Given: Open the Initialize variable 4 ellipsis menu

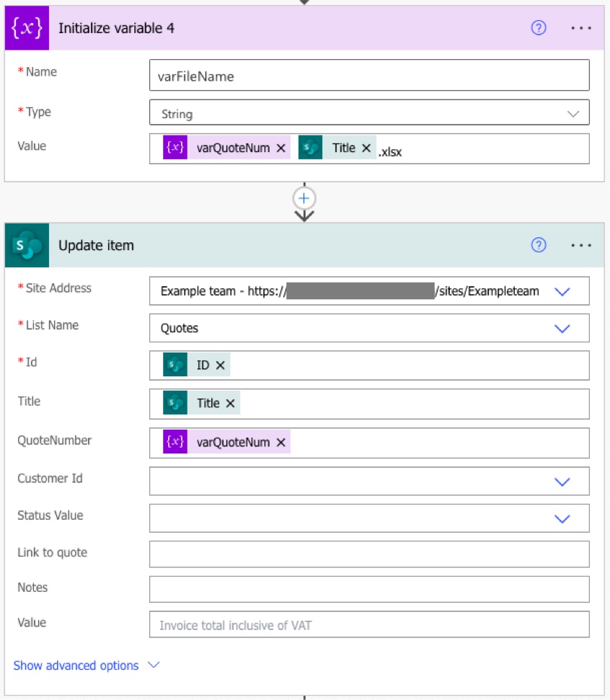Looking at the screenshot, I should tap(580, 28).
